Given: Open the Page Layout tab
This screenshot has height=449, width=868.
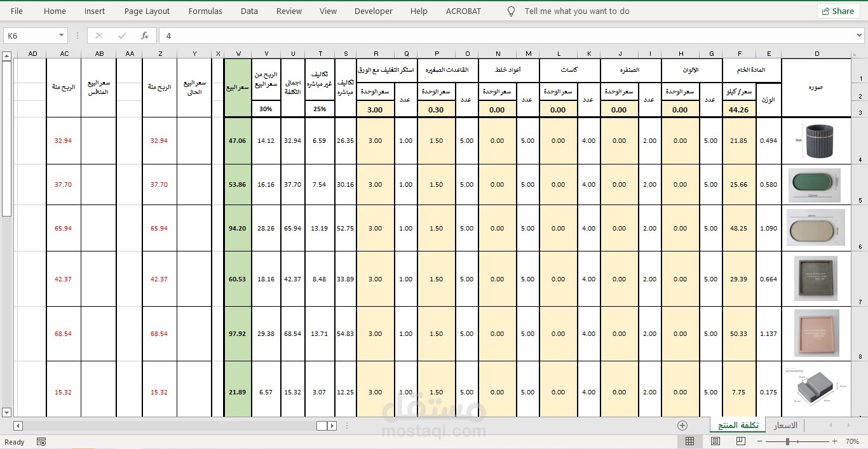Looking at the screenshot, I should point(147,11).
